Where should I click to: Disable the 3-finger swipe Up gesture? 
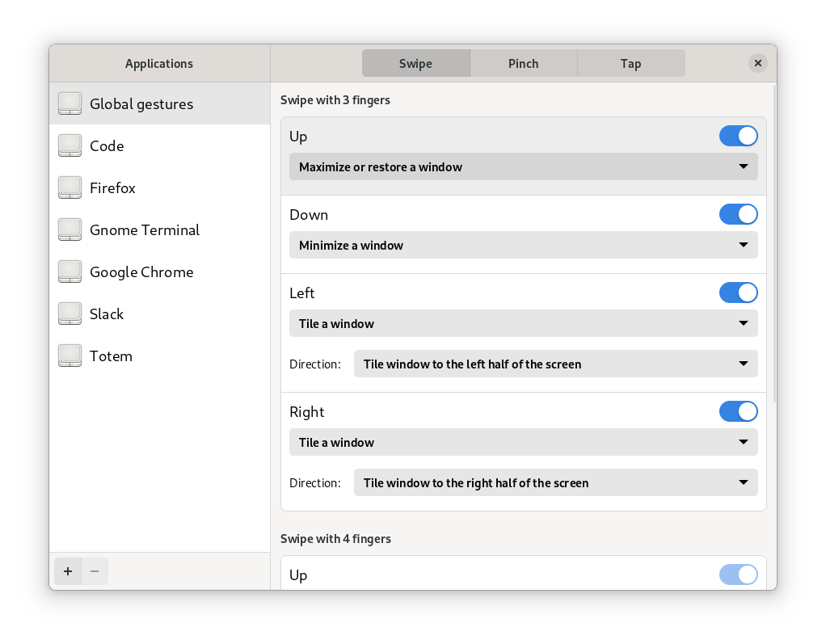click(739, 136)
